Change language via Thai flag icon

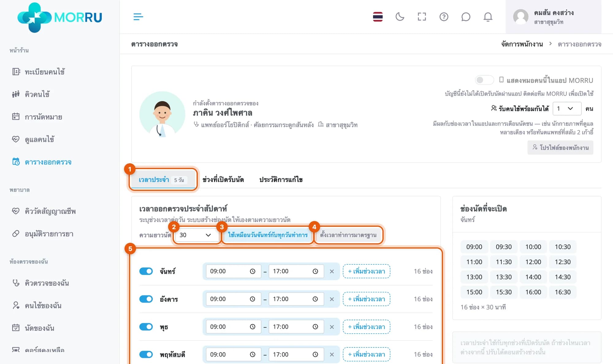(378, 17)
